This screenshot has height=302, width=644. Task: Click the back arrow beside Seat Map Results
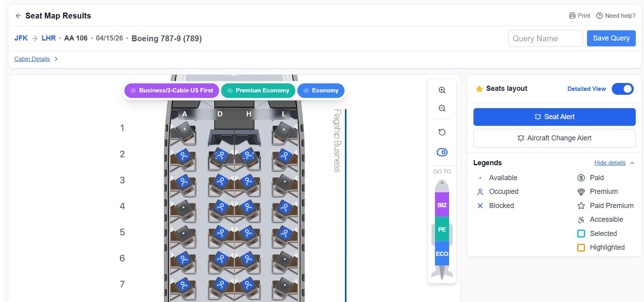coord(18,16)
